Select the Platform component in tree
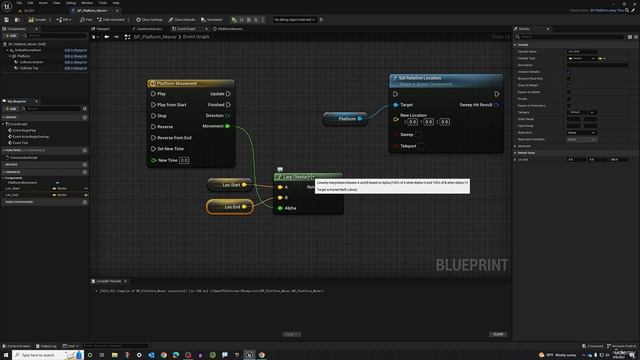Screen dimensions: 640x360 pyautogui.click(x=24, y=56)
